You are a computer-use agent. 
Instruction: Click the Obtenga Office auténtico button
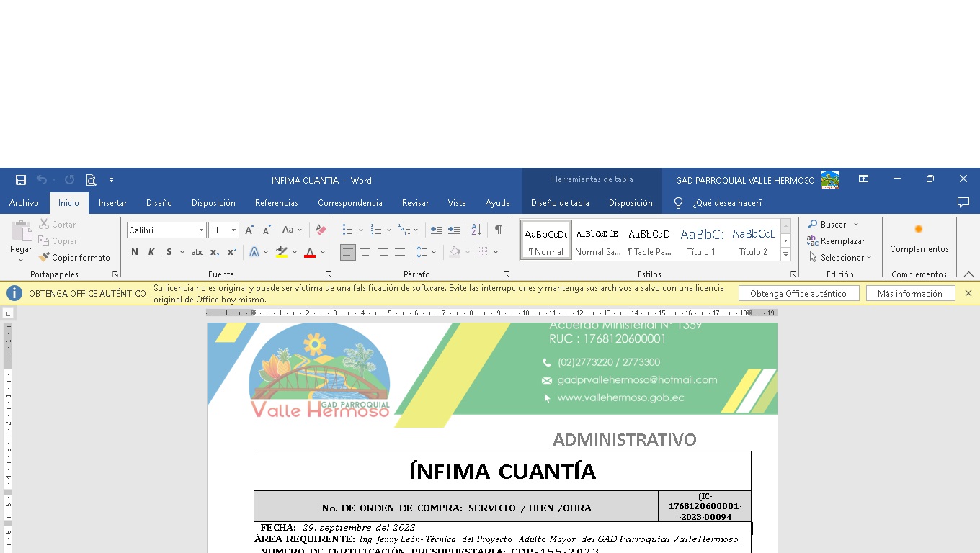tap(798, 294)
